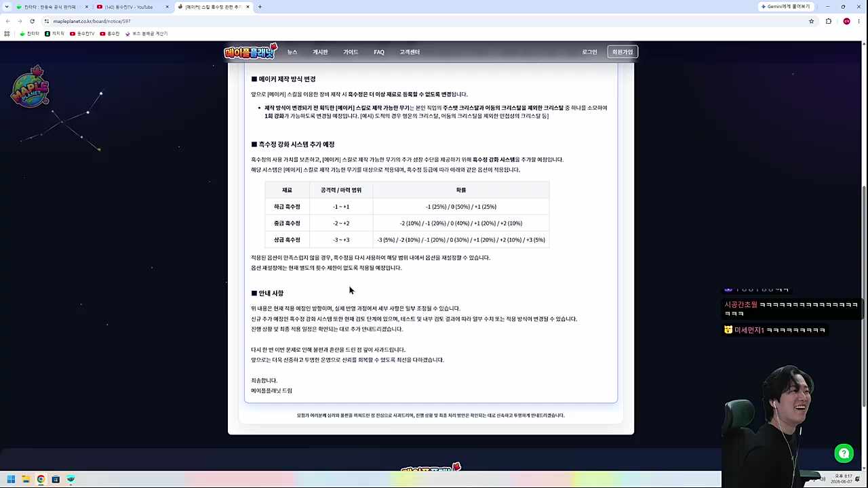
Task: Open the 치지직 bookmark
Action: click(x=55, y=33)
